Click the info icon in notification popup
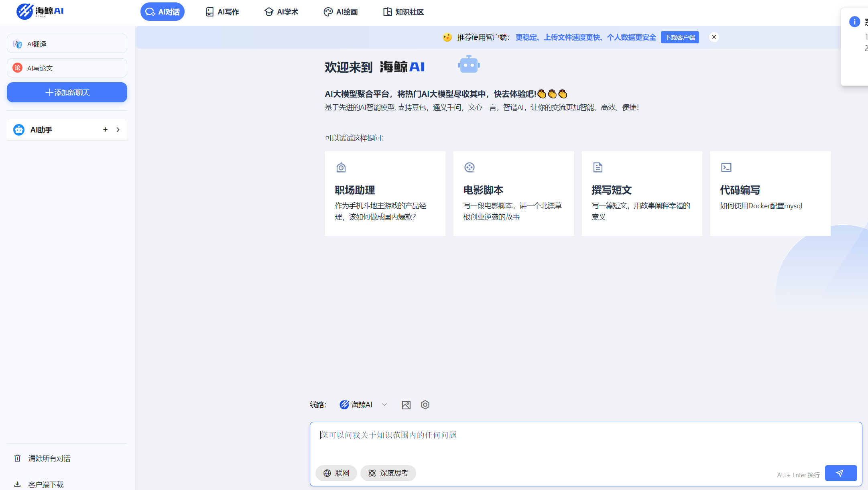Screen dimensions: 868x490 pyautogui.click(x=854, y=22)
